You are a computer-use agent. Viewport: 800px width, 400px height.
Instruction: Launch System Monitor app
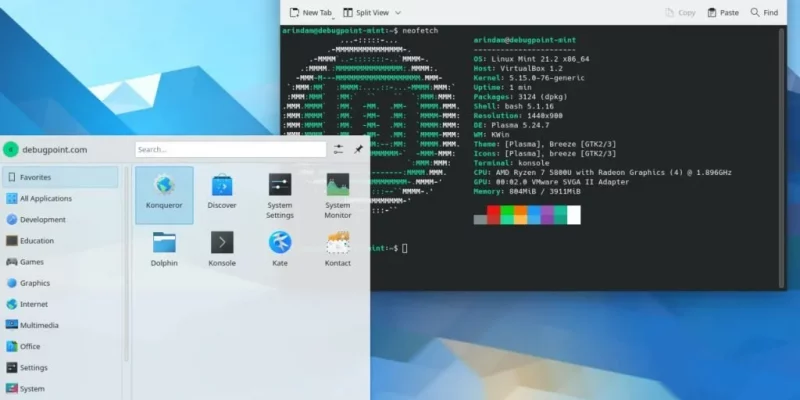click(x=338, y=195)
